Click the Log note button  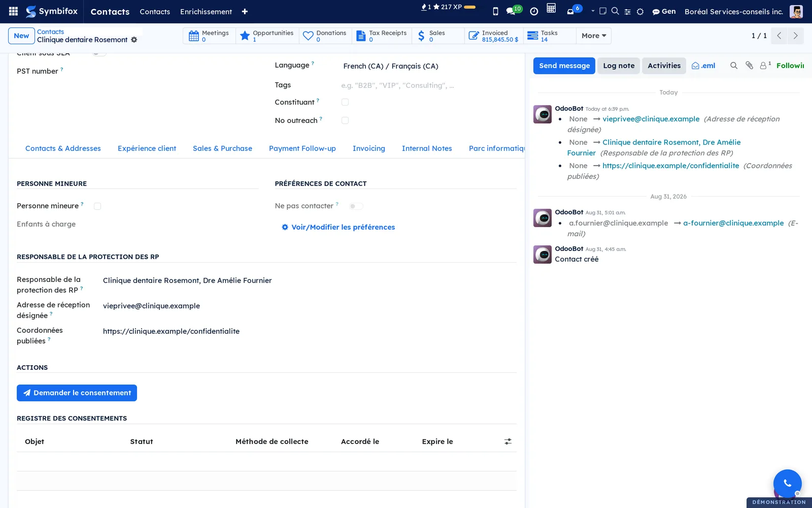(x=619, y=66)
